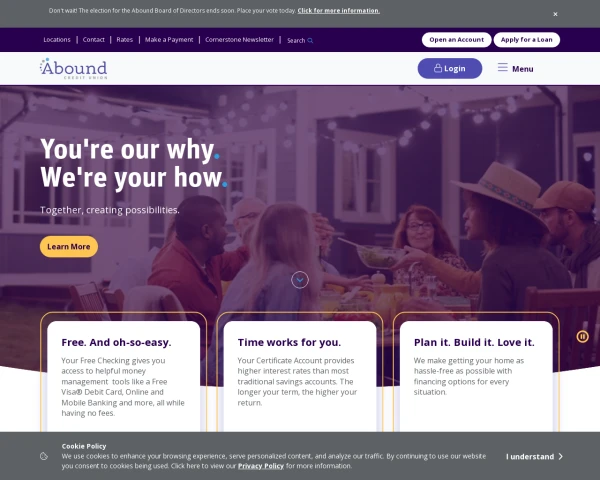Open the Cornerstone Newsletter link

[x=239, y=39]
